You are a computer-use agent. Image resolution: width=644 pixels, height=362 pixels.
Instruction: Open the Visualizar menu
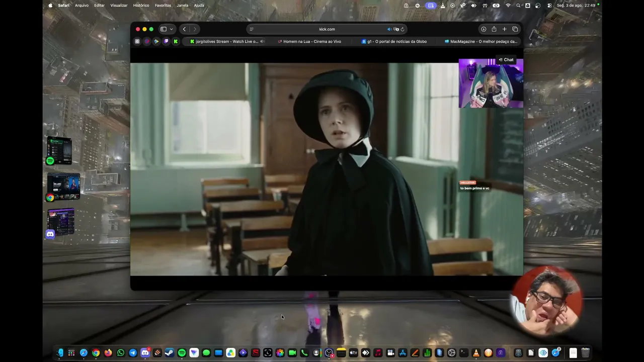tap(119, 6)
